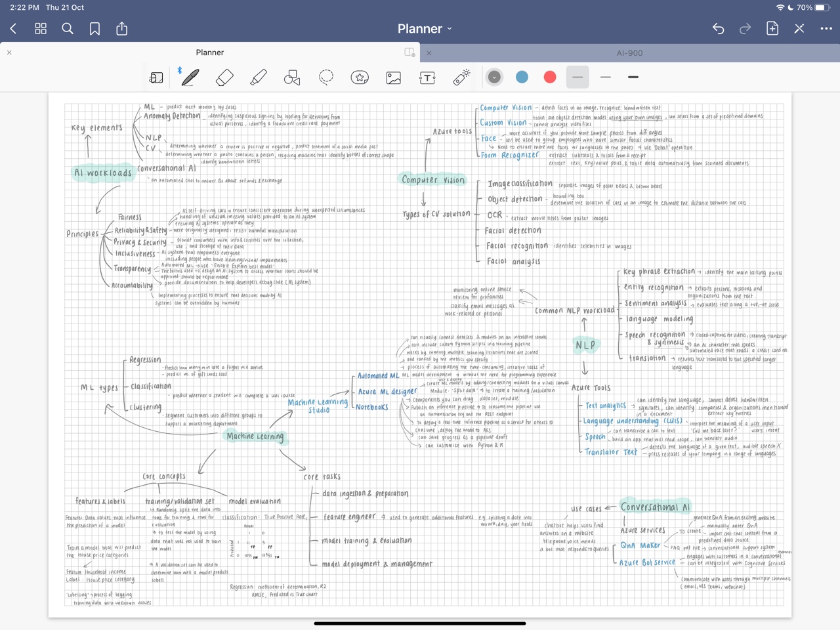The height and width of the screenshot is (630, 840).
Task: Switch to the AI-900 tab
Action: [x=629, y=52]
